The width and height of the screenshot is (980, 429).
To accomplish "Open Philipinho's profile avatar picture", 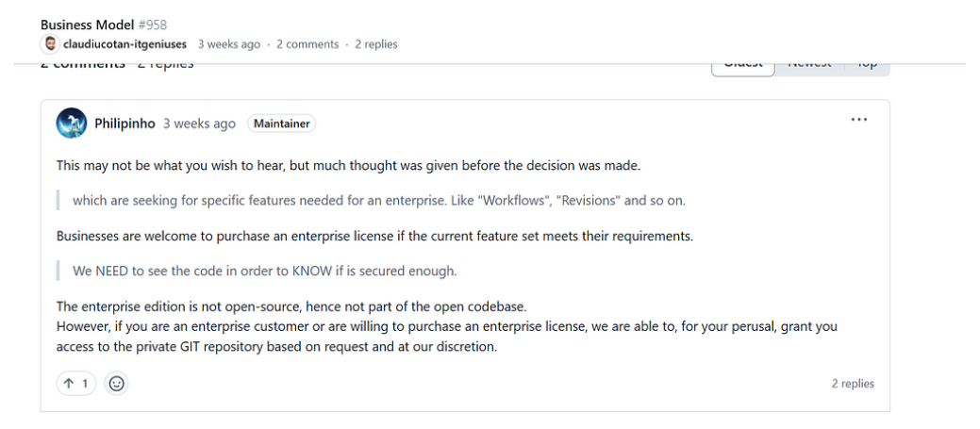I will (x=72, y=123).
